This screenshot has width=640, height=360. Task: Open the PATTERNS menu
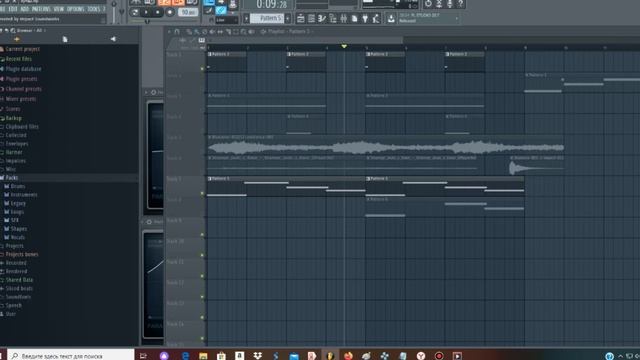coord(41,9)
